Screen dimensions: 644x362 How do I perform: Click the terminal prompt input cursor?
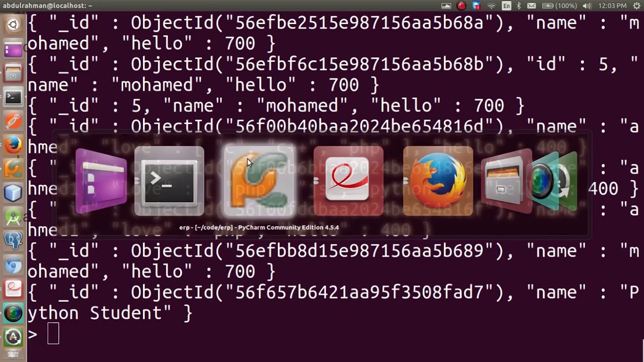(53, 334)
